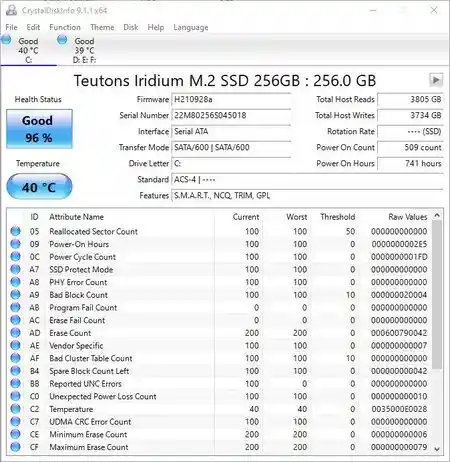
Task: Open the Function menu
Action: tap(65, 27)
